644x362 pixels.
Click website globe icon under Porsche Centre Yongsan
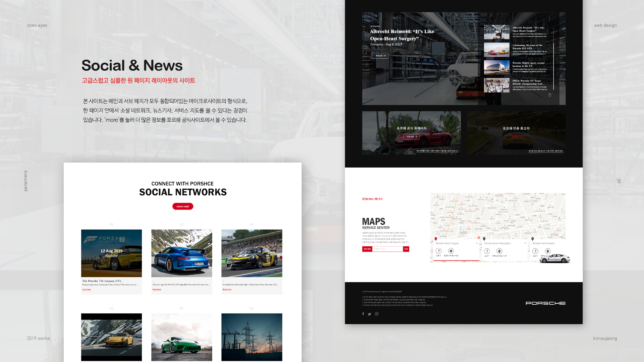coord(451,251)
